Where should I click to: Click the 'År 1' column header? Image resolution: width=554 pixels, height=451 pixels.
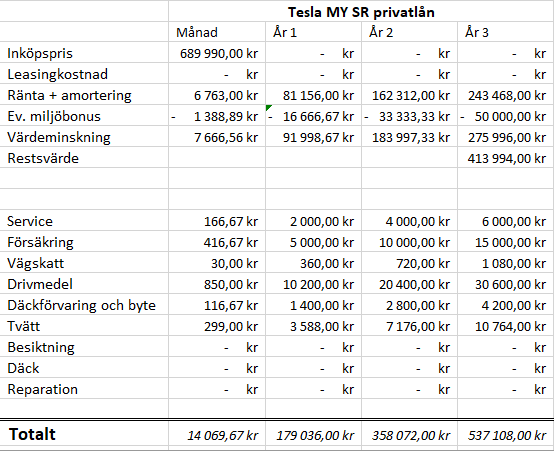point(313,32)
